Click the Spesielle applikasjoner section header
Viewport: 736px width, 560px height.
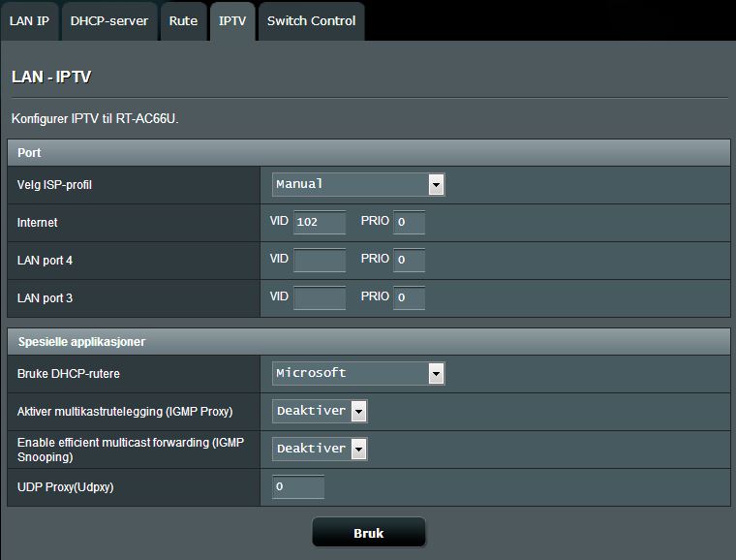(x=369, y=341)
